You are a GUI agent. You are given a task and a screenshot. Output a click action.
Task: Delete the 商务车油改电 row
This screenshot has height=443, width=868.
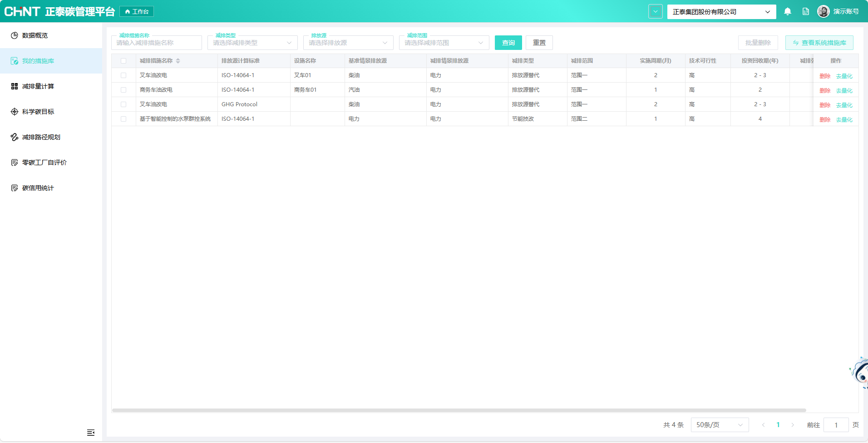825,91
